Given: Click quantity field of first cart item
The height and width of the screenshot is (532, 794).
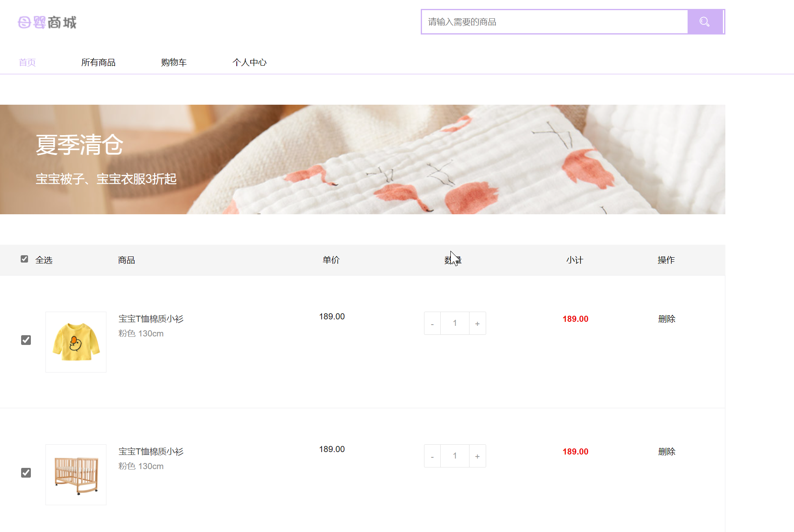Looking at the screenshot, I should 455,323.
